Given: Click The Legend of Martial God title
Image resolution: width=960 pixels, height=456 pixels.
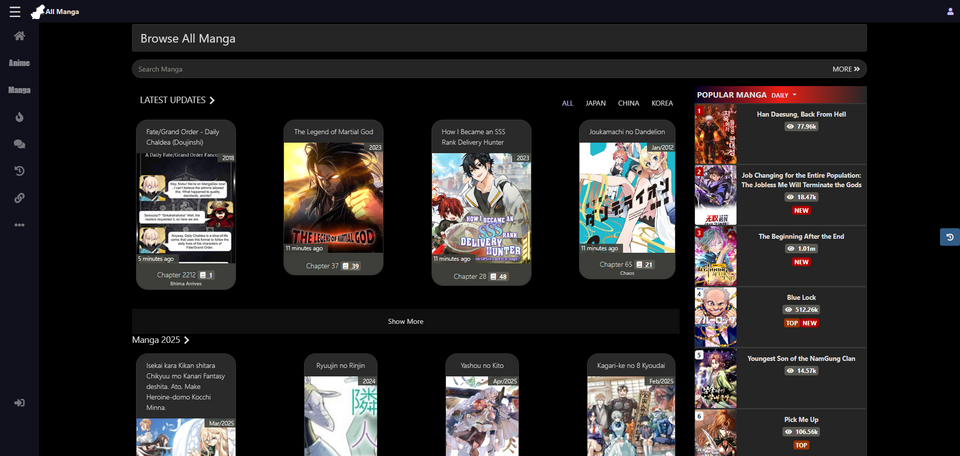Looking at the screenshot, I should click(334, 132).
